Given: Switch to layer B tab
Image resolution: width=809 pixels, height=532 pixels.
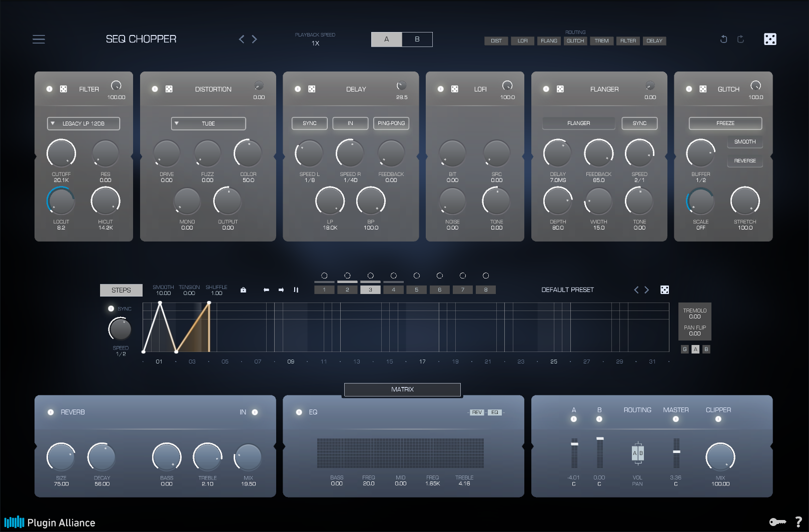Looking at the screenshot, I should click(417, 39).
